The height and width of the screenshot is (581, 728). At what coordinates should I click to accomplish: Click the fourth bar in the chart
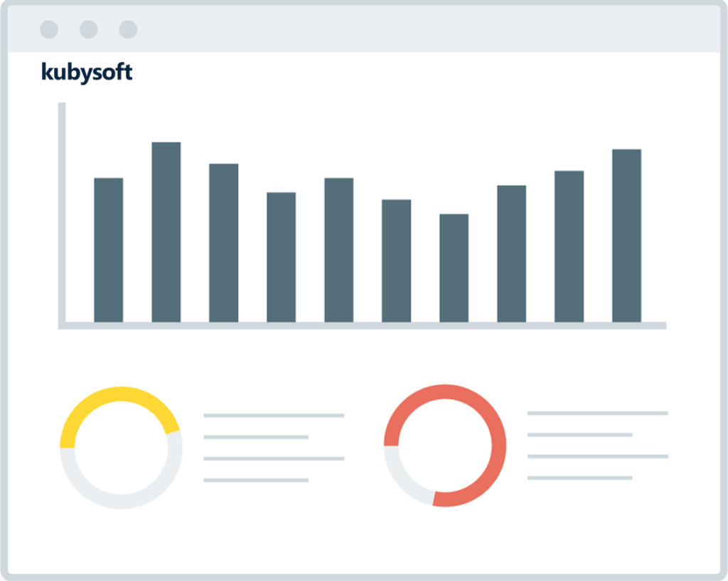281,257
